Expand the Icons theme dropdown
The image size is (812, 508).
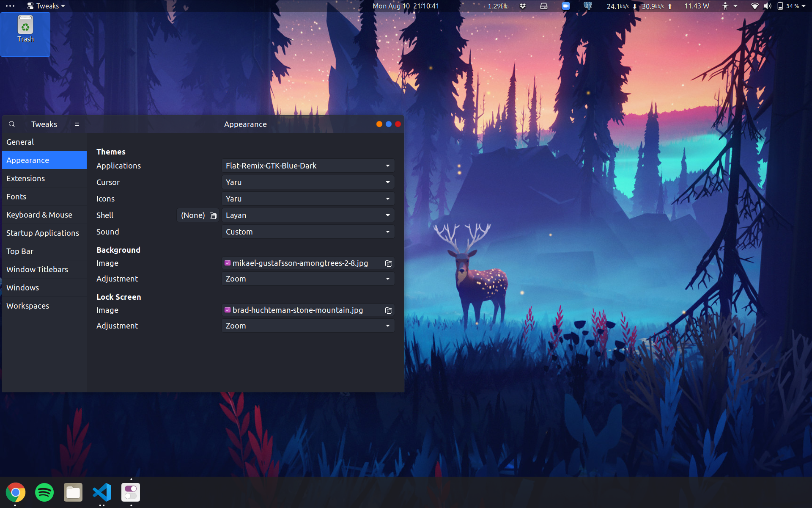[307, 199]
